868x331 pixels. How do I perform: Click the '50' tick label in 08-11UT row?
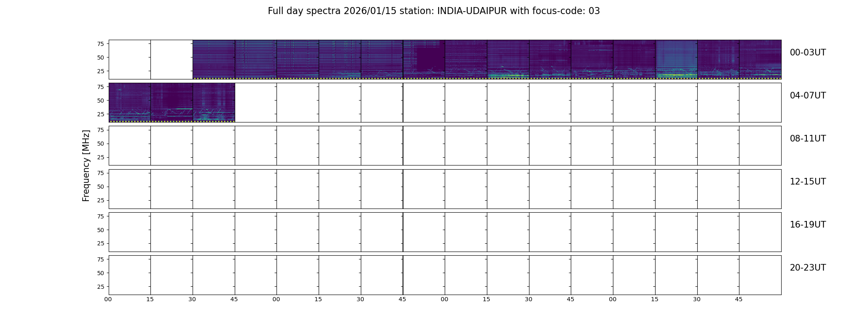(x=100, y=144)
